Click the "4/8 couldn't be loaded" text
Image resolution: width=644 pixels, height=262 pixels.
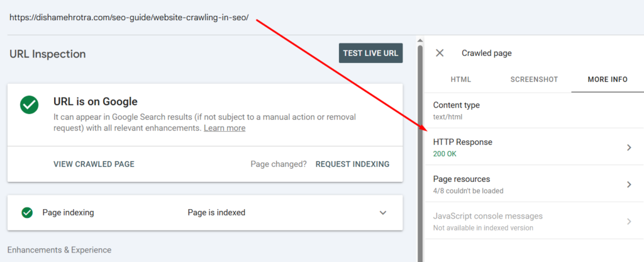tap(468, 190)
